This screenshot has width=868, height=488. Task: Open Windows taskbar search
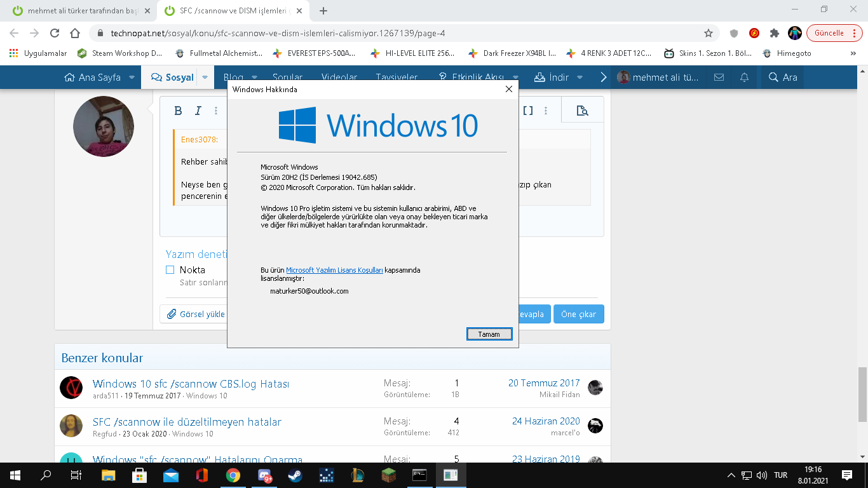pos(46,475)
